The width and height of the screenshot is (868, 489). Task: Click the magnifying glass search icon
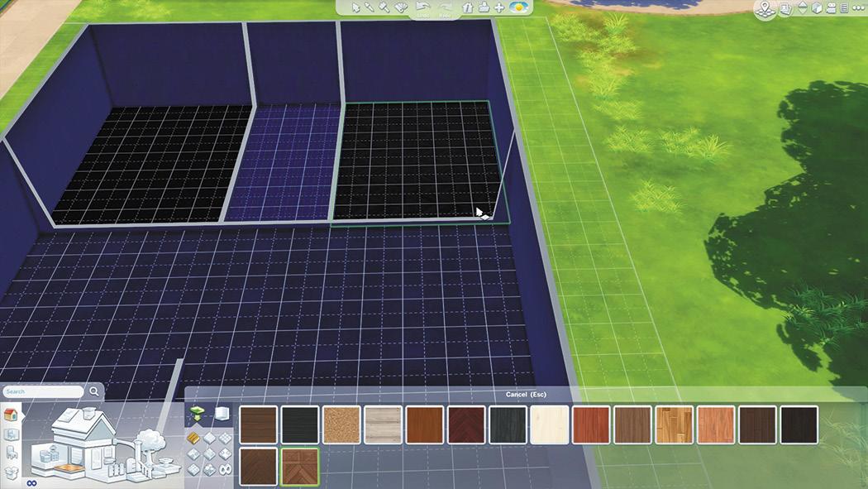pos(95,391)
